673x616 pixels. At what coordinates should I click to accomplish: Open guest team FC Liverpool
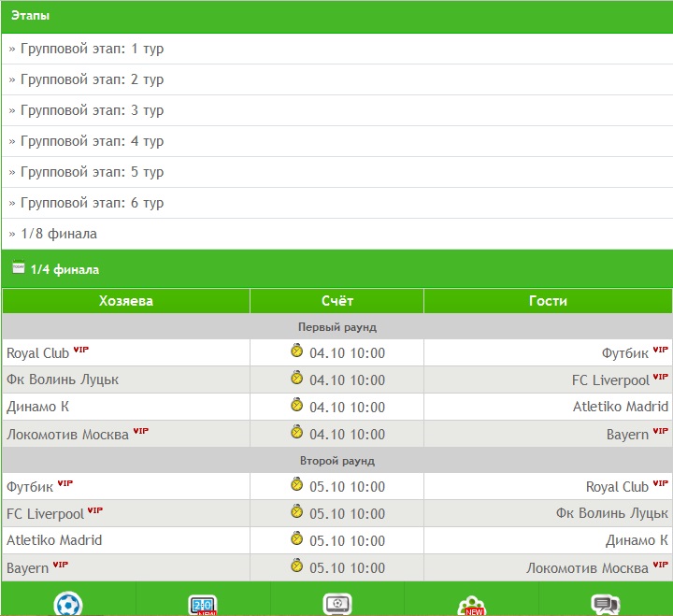(610, 380)
